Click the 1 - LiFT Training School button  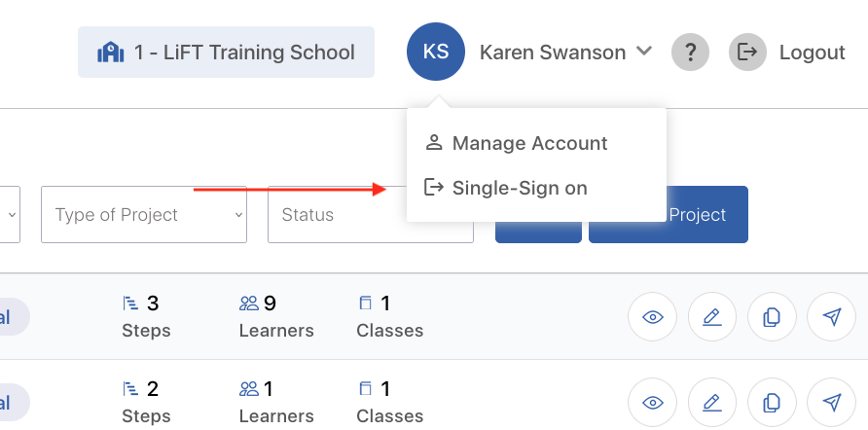click(x=226, y=52)
